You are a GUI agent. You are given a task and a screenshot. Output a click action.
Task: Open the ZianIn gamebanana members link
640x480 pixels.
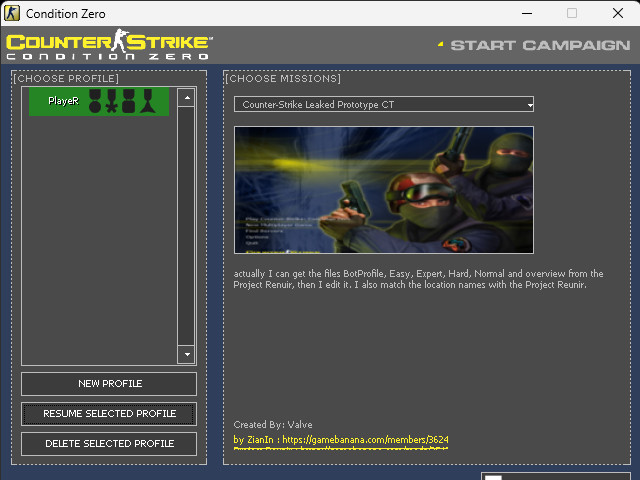[x=341, y=440]
